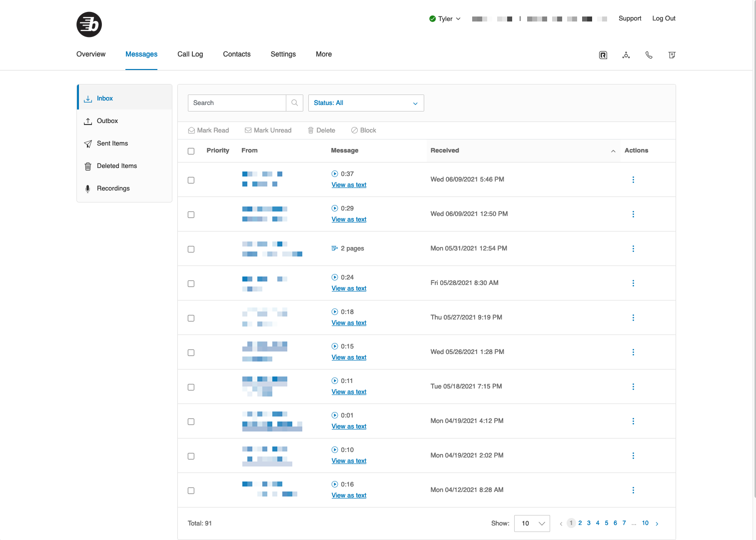756x540 pixels.
Task: Open the RingCentral R icon in header
Action: 603,55
